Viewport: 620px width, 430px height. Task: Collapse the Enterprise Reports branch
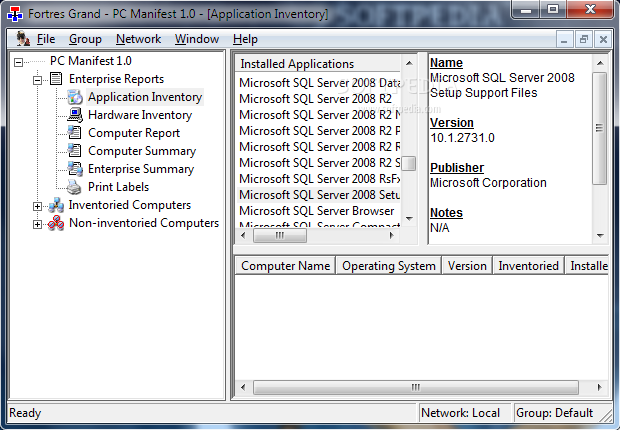tap(37, 80)
